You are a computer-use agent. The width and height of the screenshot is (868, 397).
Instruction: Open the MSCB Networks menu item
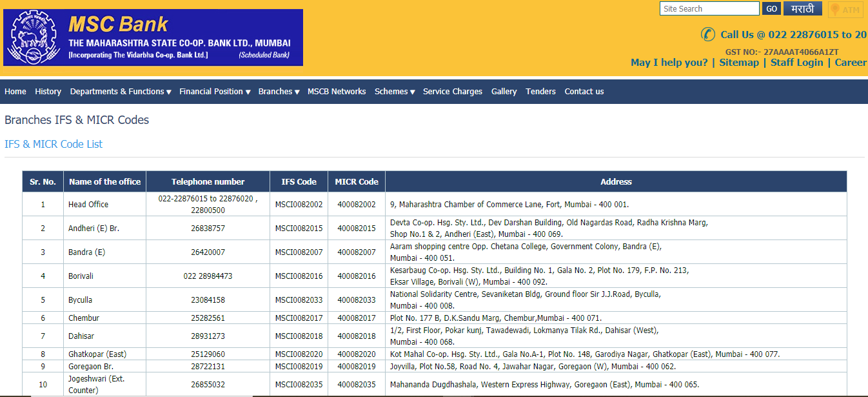pos(337,92)
